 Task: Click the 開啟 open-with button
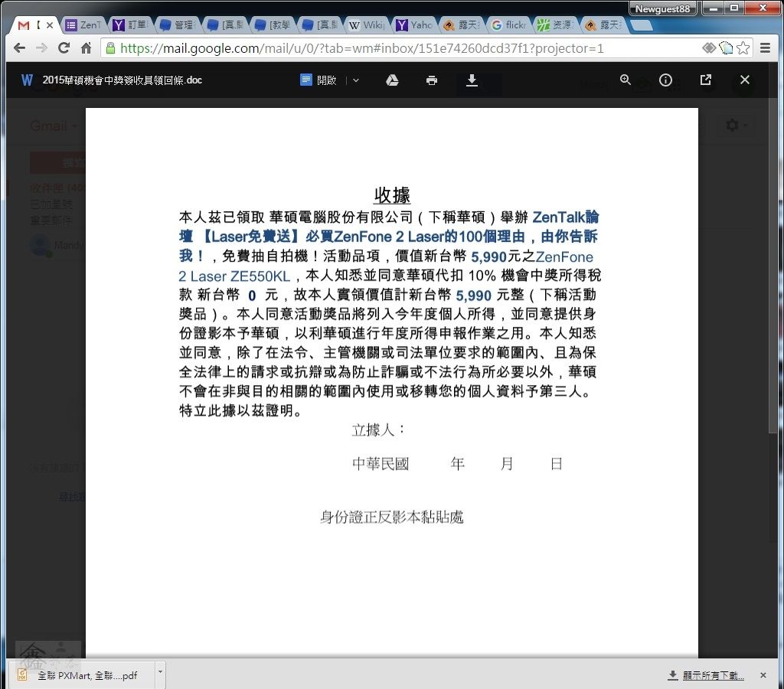(318, 80)
